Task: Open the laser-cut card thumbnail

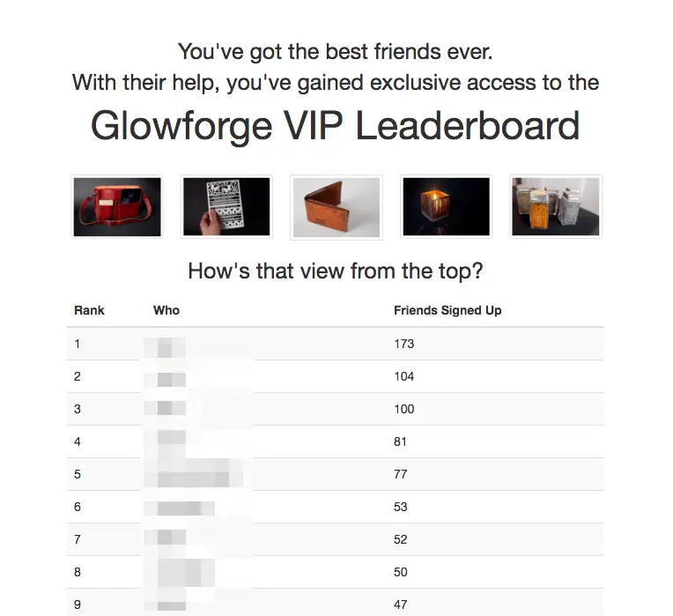Action: (226, 207)
